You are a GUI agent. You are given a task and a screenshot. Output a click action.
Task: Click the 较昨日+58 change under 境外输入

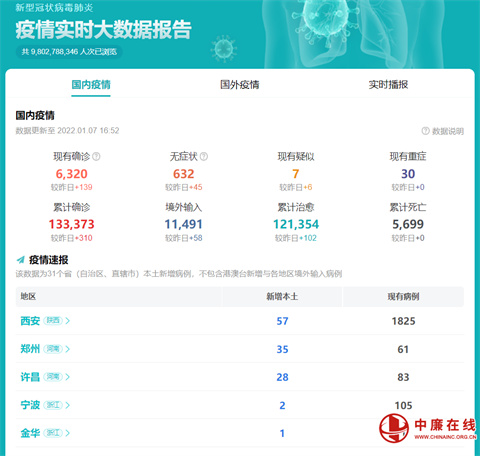[x=184, y=238]
